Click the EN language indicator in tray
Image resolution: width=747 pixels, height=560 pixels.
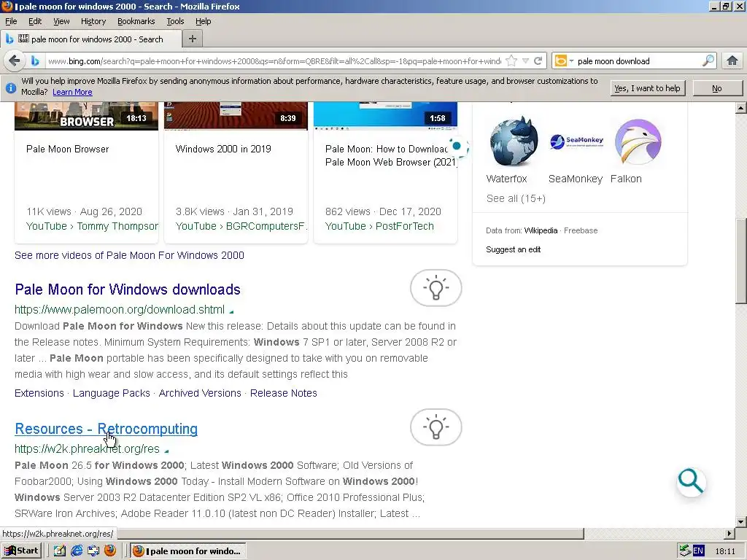pyautogui.click(x=698, y=551)
